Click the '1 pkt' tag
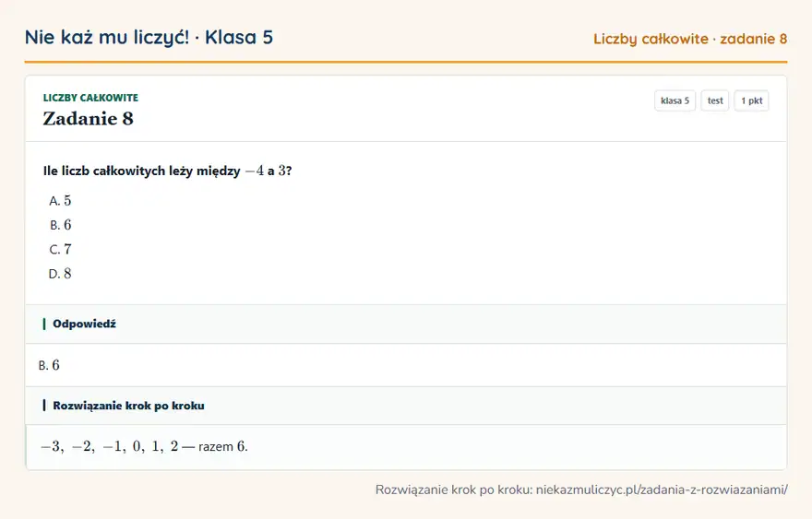Screen dimensions: 812x519 pos(751,100)
